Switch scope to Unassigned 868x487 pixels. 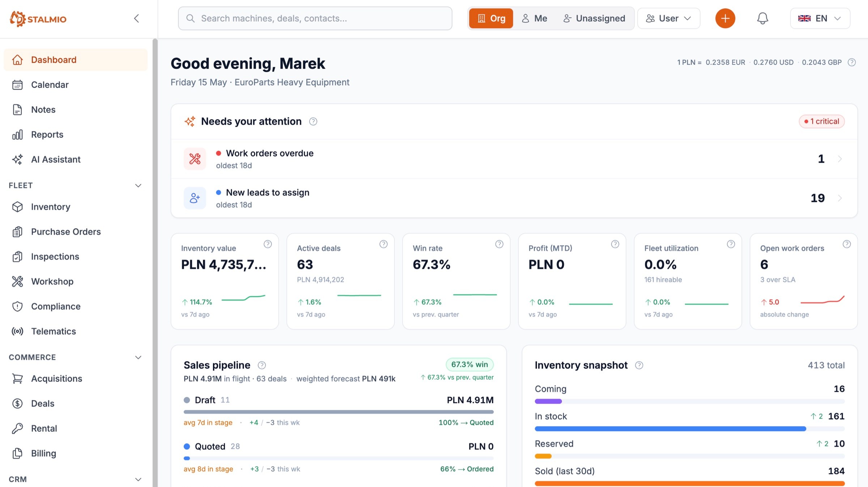coord(594,18)
